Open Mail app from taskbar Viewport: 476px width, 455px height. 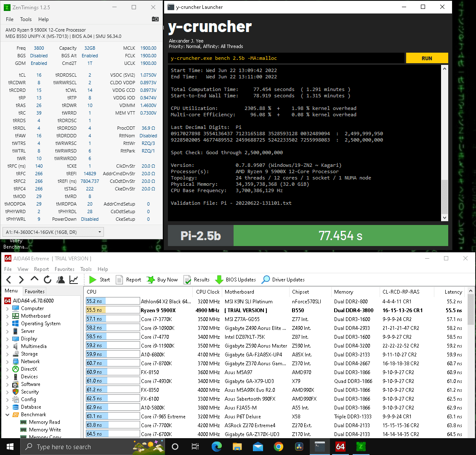258,447
